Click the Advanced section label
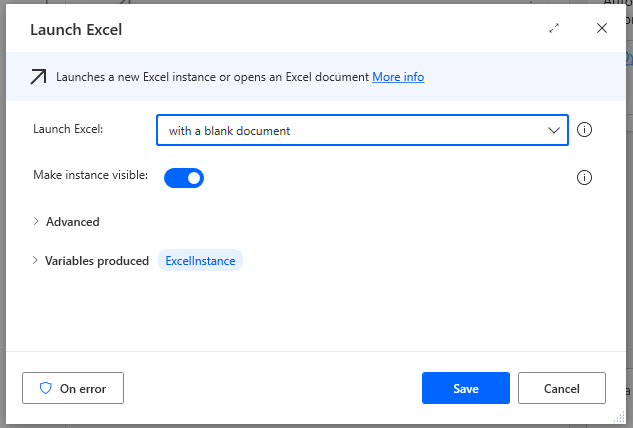 coord(72,222)
